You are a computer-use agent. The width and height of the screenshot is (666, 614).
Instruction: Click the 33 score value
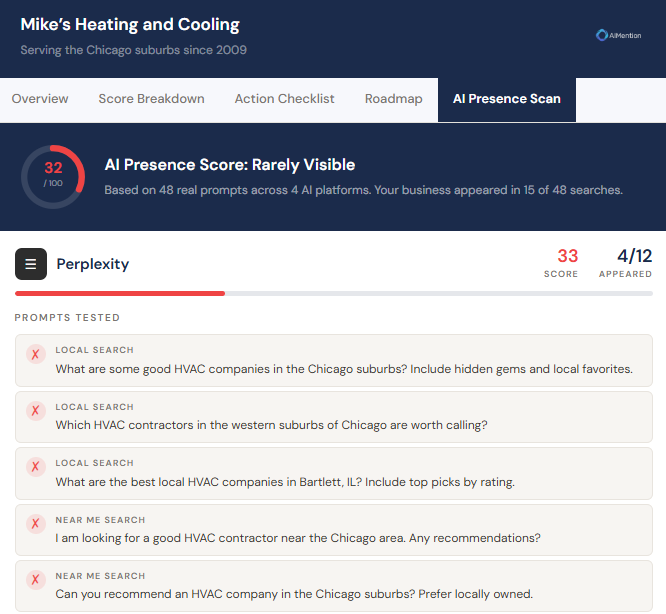(567, 256)
